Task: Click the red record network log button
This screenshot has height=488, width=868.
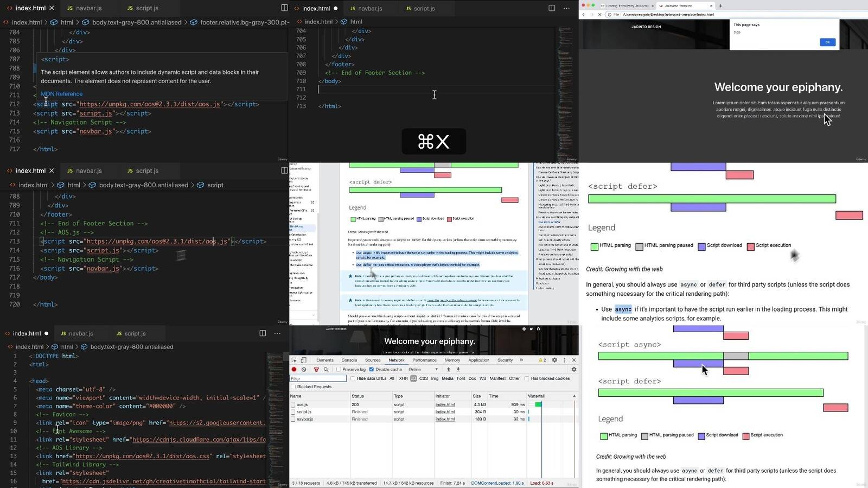Action: pos(294,369)
